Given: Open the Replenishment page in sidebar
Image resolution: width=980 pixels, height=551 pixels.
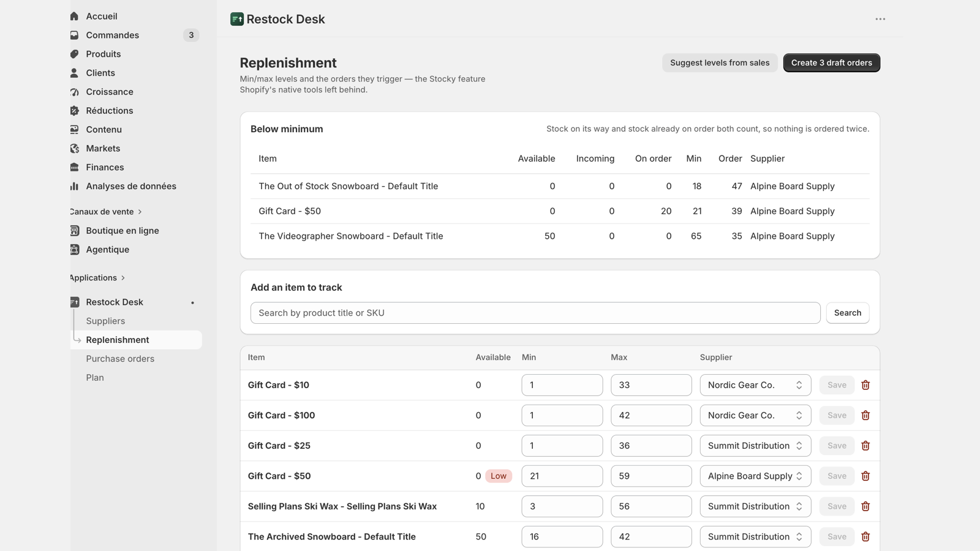Looking at the screenshot, I should (136, 340).
